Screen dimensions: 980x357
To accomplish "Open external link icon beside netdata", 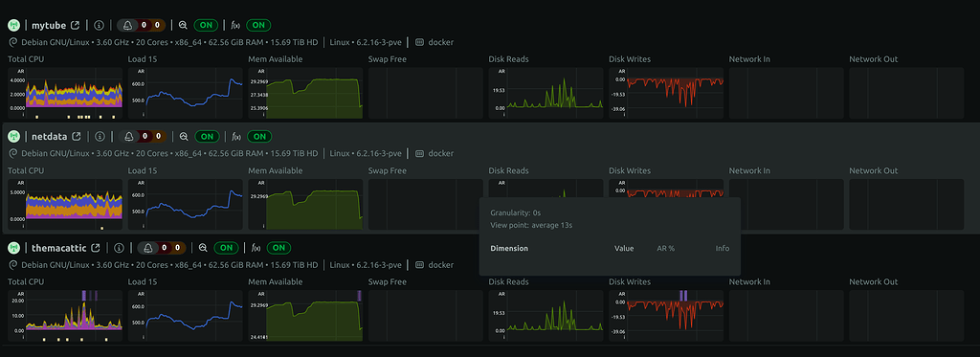I will (77, 136).
